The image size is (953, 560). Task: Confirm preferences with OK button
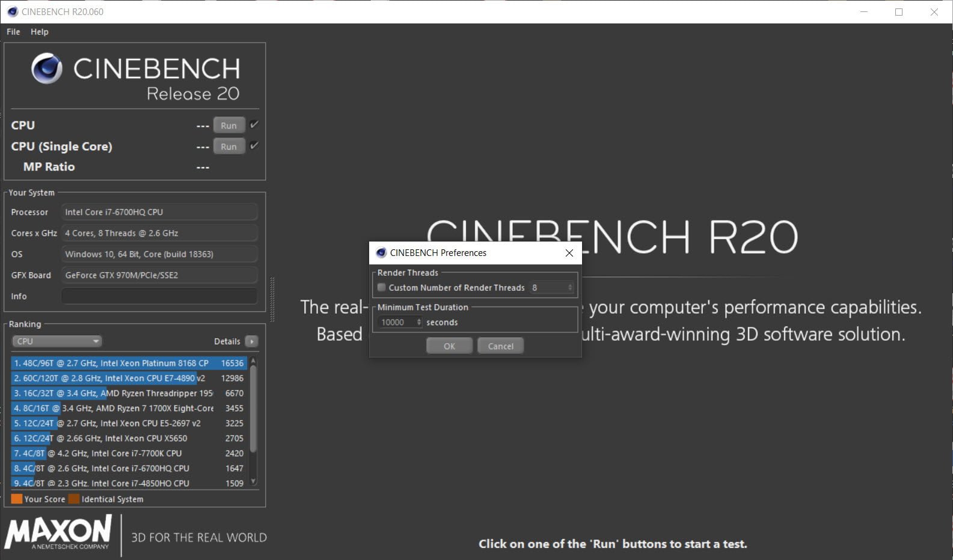(449, 346)
